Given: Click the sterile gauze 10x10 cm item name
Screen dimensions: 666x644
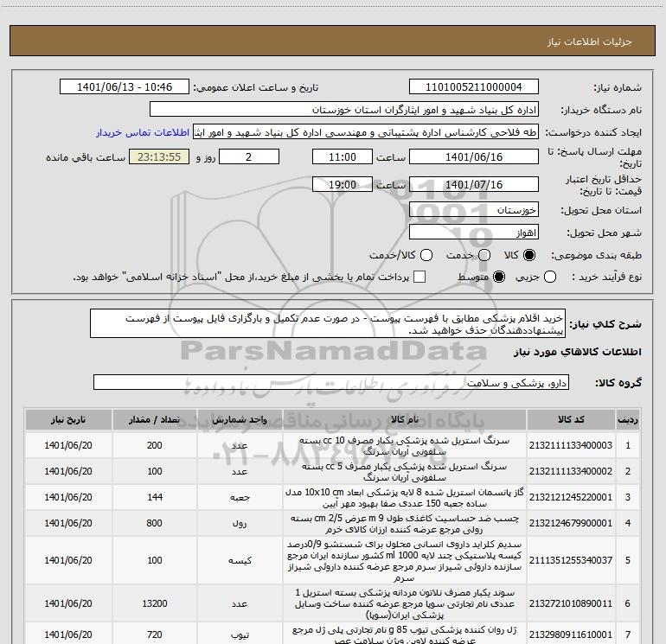Looking at the screenshot, I should pos(405,498).
